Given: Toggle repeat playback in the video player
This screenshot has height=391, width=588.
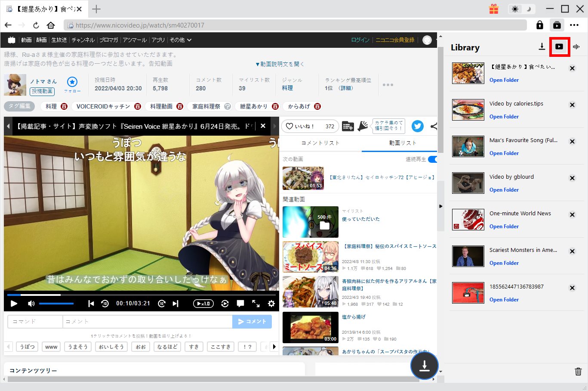Looking at the screenshot, I should [x=225, y=304].
